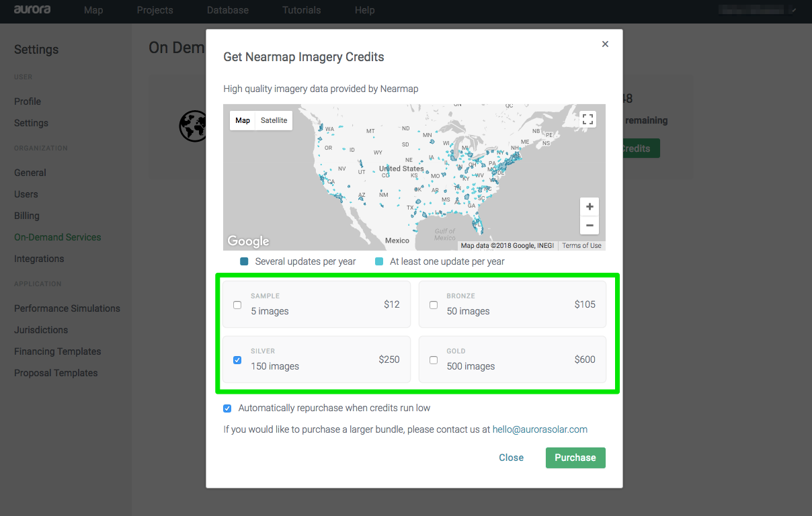Open On-Demand Services in the sidebar
Screen dimensions: 812x516
click(58, 237)
